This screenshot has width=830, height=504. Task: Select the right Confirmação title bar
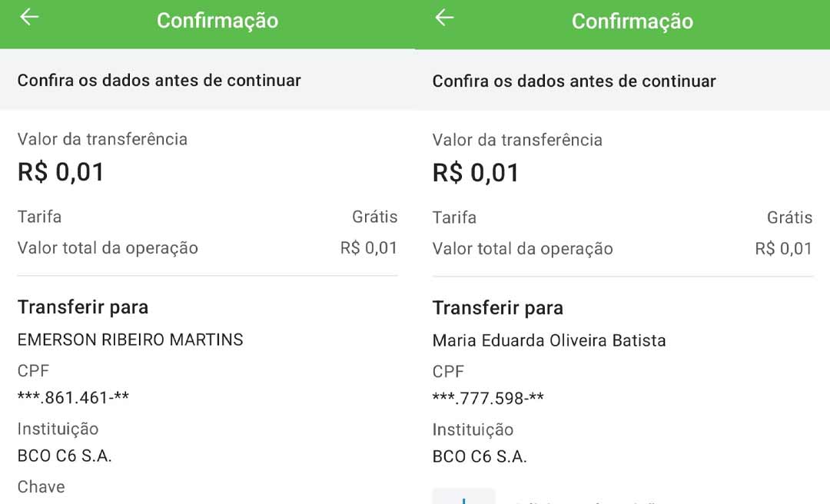pos(632,21)
